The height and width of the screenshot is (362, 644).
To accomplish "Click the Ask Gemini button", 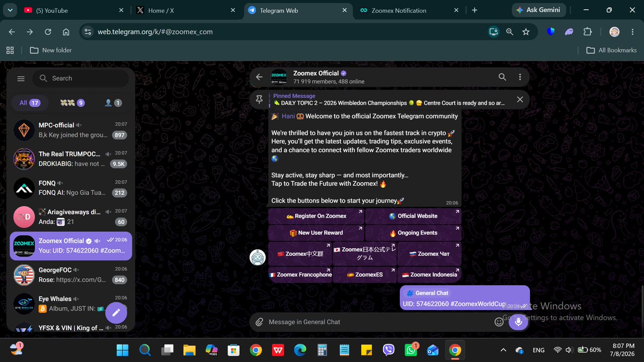I will click(x=538, y=10).
